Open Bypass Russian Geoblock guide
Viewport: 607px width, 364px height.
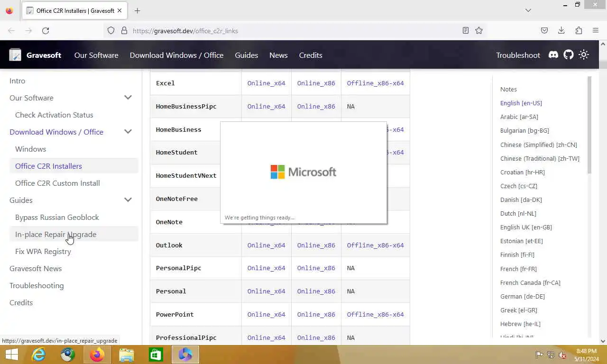coord(57,217)
